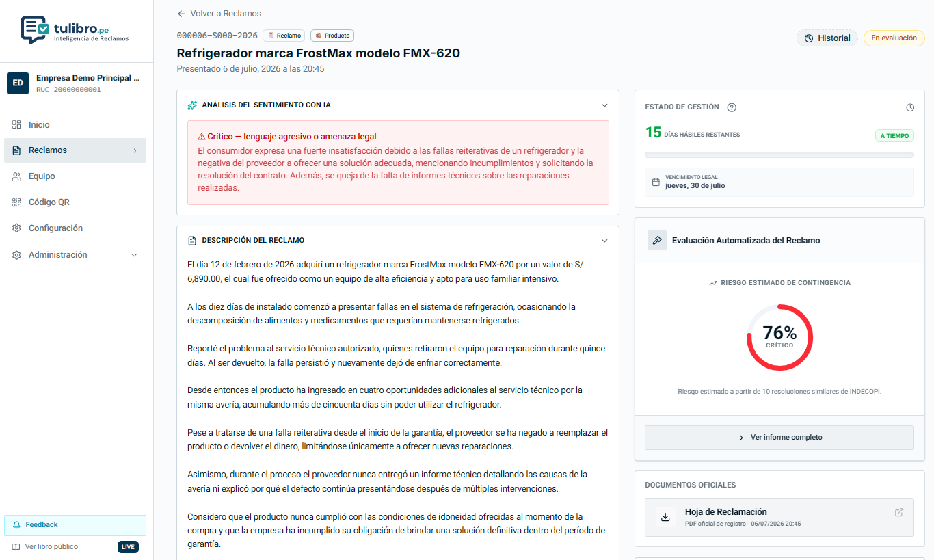Click the A TIEMPO status badge
The image size is (934, 560).
pyautogui.click(x=894, y=136)
